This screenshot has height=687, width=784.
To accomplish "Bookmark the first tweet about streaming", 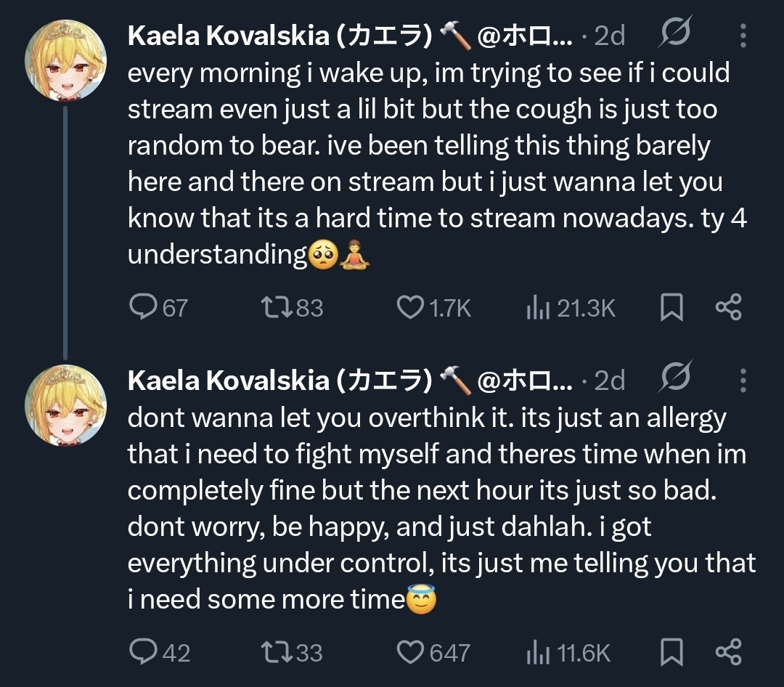I will tap(671, 309).
